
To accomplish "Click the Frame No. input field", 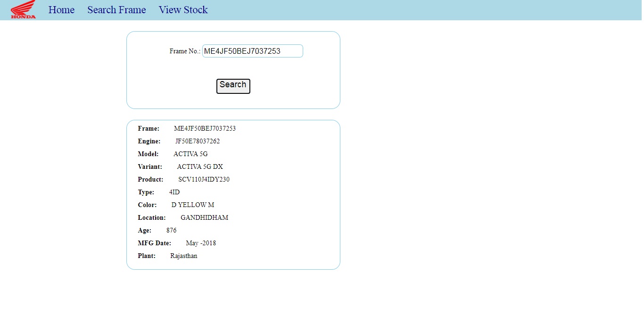I will [x=252, y=51].
